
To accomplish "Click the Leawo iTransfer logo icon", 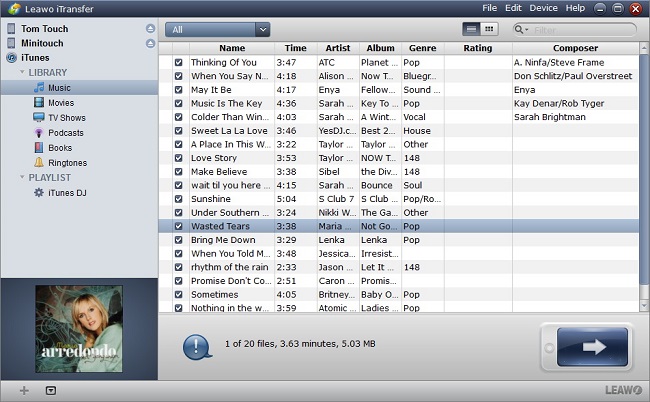I will tap(14, 8).
